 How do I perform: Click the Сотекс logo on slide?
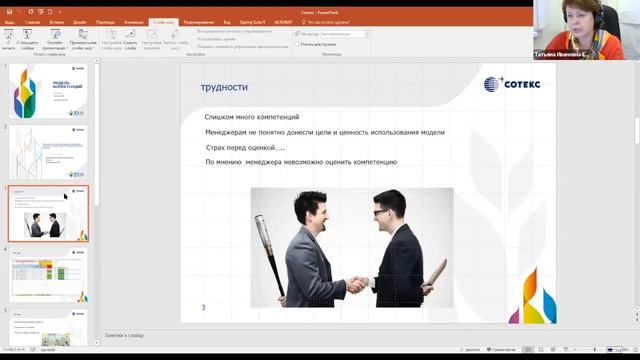click(512, 84)
